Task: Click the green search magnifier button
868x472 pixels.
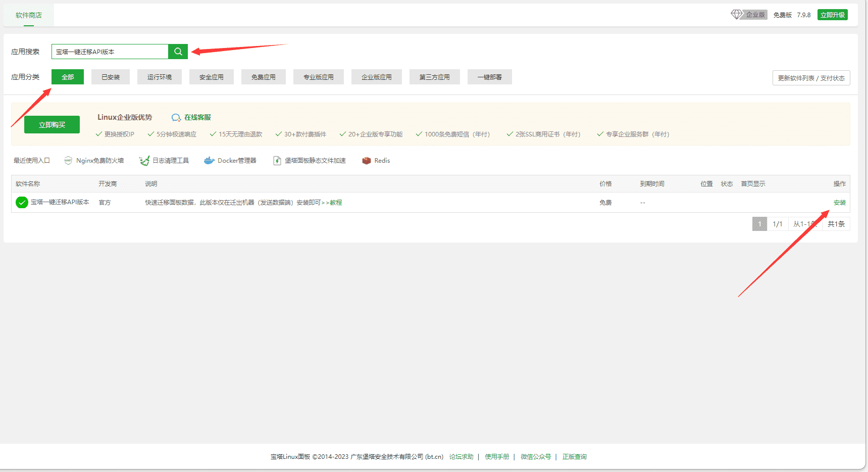Action: click(178, 52)
